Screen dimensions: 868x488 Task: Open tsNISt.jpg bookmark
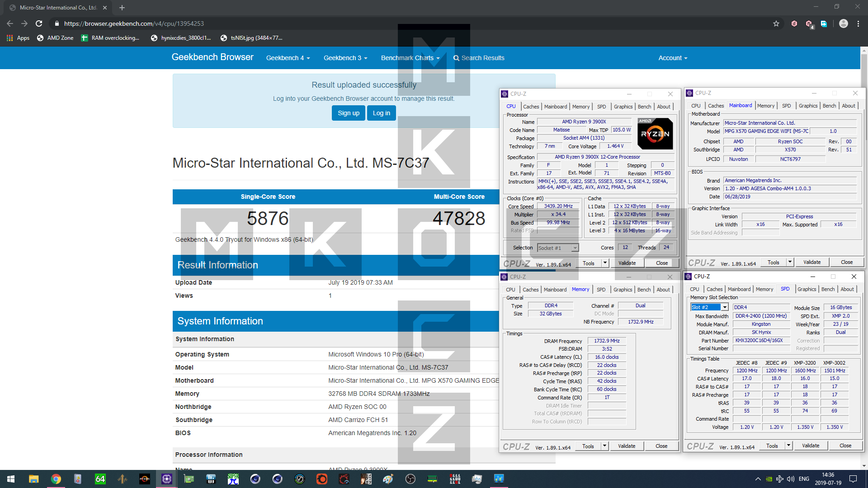point(251,38)
